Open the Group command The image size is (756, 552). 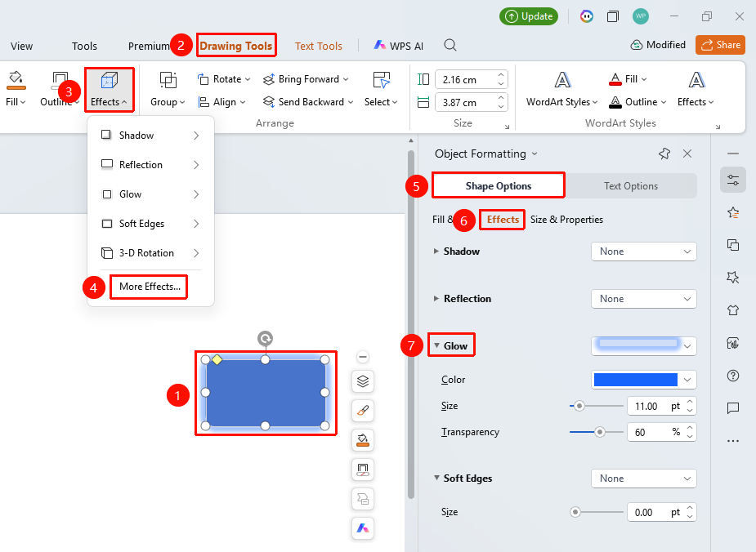click(168, 89)
